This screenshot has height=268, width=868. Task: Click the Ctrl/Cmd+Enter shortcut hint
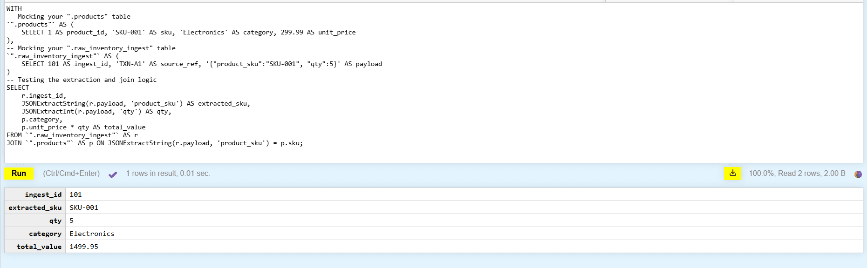click(x=71, y=174)
